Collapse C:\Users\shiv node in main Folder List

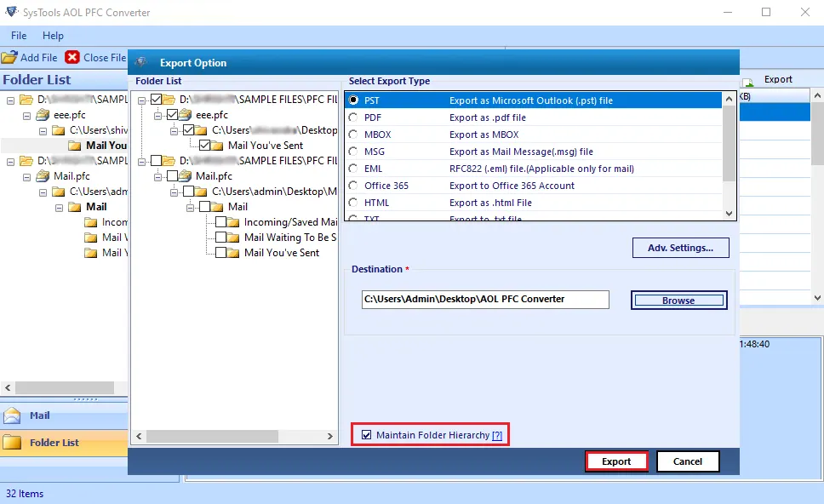tap(43, 131)
